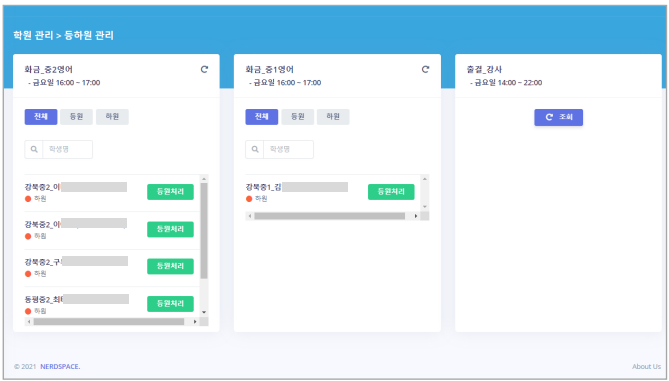Viewport: 669px width, 381px height.
Task: Click vertical scrollbar thumb in 화금_중2영어 list
Action: (x=204, y=231)
